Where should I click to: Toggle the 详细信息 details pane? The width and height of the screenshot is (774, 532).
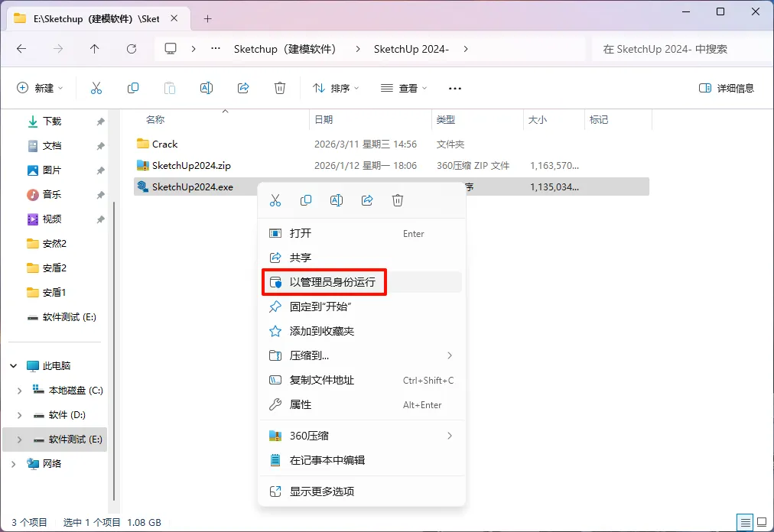(x=727, y=89)
